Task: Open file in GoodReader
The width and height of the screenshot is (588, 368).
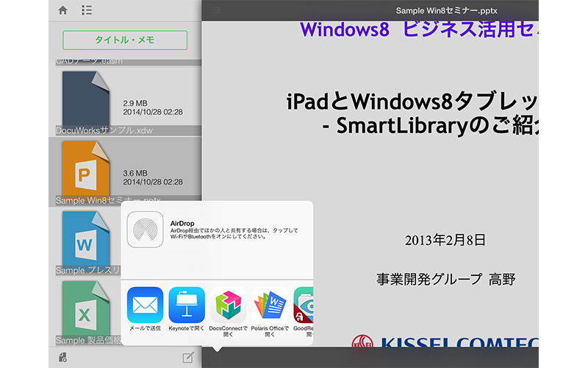Action: click(x=304, y=305)
